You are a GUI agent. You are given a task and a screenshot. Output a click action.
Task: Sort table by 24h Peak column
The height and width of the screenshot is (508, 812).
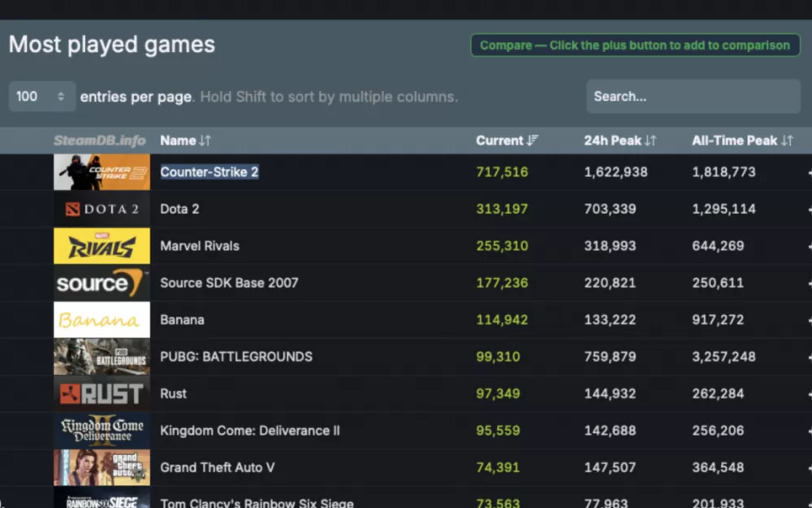pyautogui.click(x=620, y=141)
